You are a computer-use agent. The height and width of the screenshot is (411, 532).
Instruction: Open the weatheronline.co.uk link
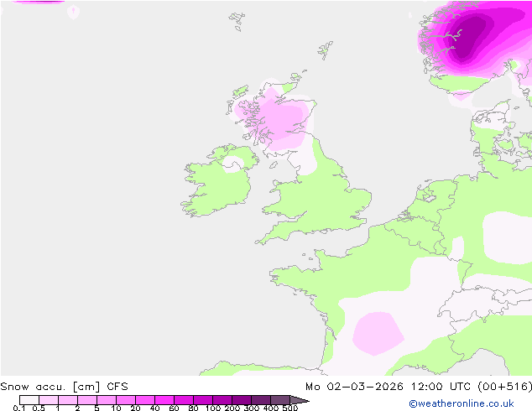click(462, 403)
